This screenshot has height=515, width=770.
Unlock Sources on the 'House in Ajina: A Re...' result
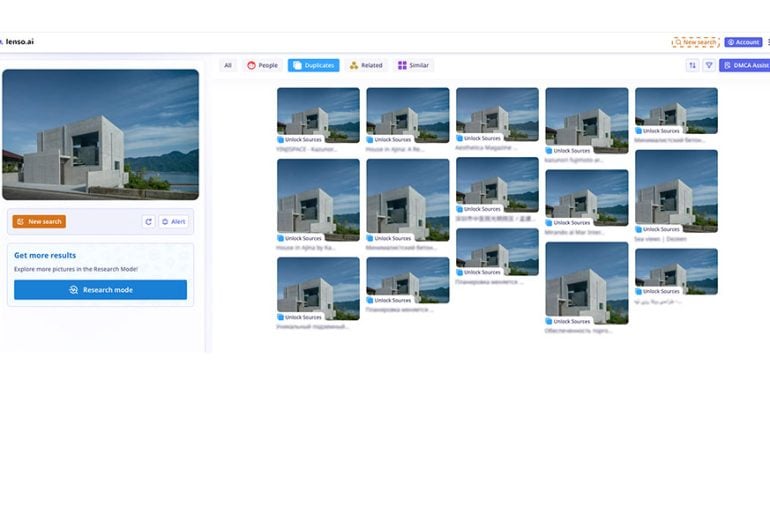point(389,140)
